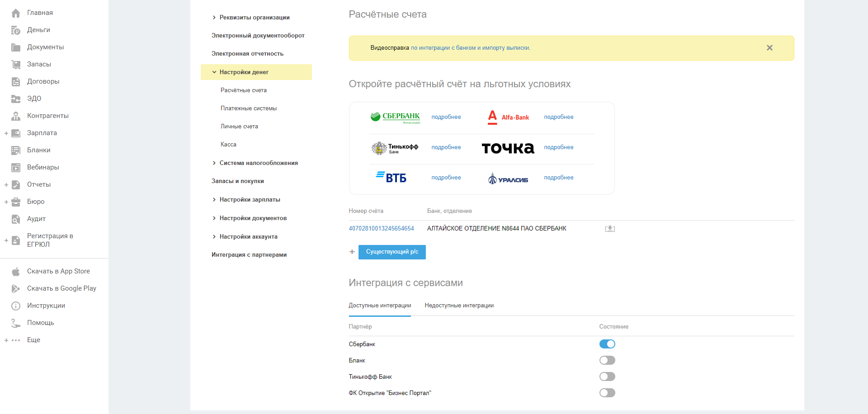Screen dimensions: 868x414
Task: Open Вебинары via its sidebar icon
Action: (x=16, y=168)
